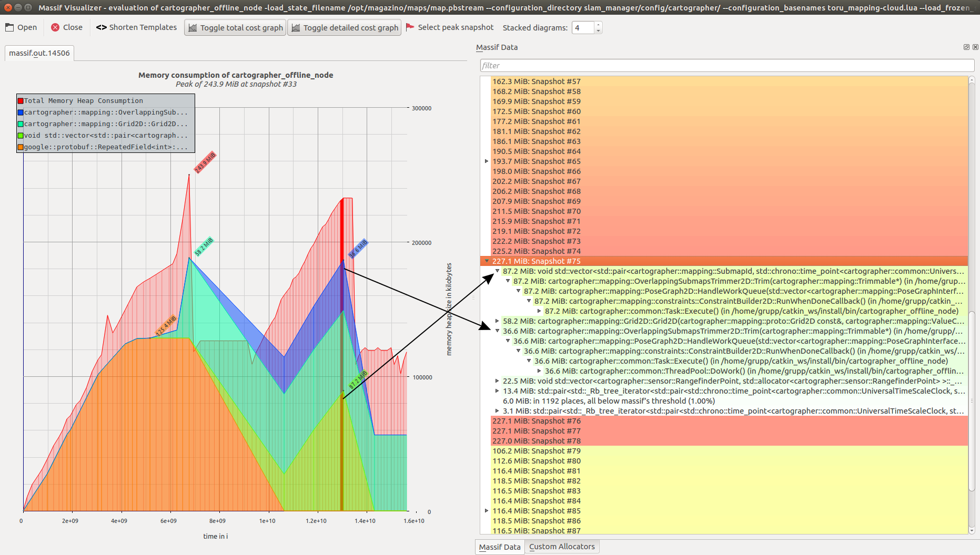
Task: Undock the Massif Data panel with float icon
Action: (x=966, y=47)
